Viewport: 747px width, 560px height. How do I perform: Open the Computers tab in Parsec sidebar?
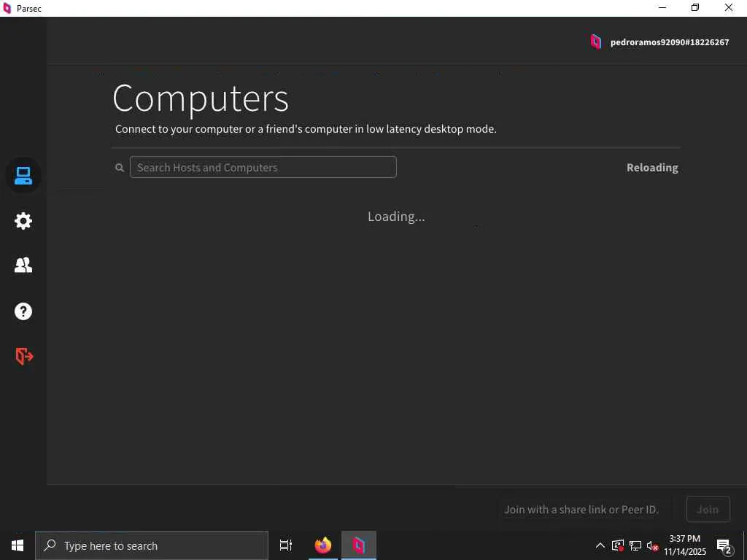pos(23,175)
